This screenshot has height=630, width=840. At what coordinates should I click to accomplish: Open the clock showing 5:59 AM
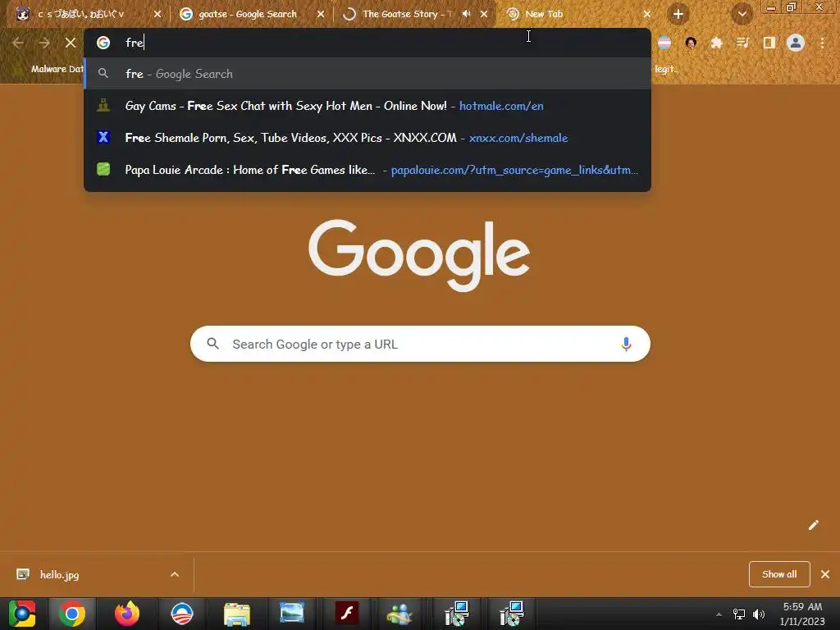[802, 614]
